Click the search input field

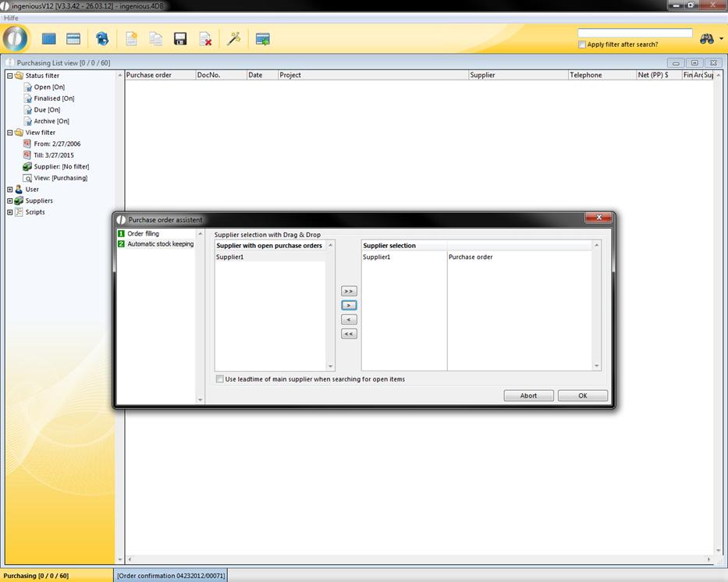point(634,34)
